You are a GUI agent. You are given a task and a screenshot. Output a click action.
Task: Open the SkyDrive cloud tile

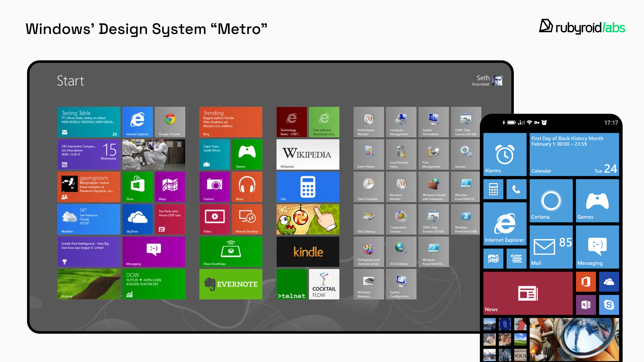[x=137, y=219]
